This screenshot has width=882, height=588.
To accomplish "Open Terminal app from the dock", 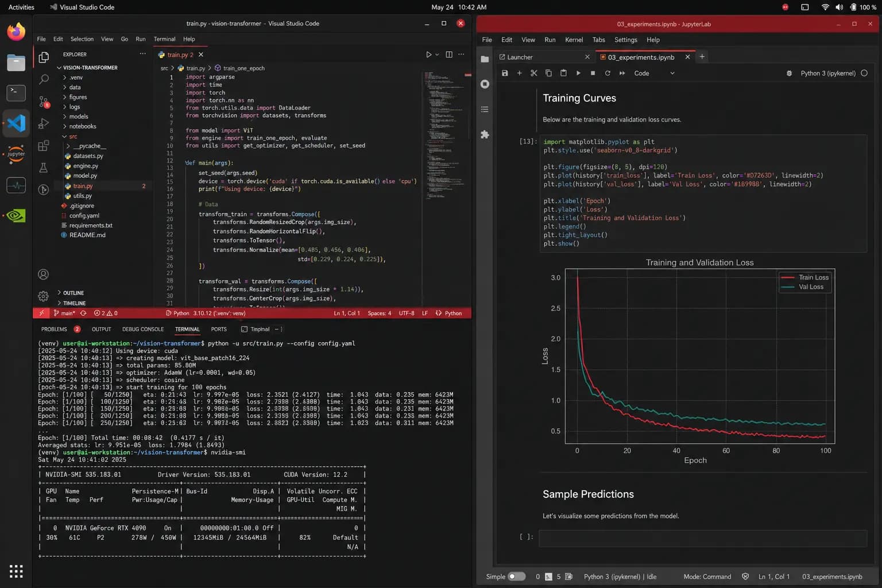I will [16, 92].
